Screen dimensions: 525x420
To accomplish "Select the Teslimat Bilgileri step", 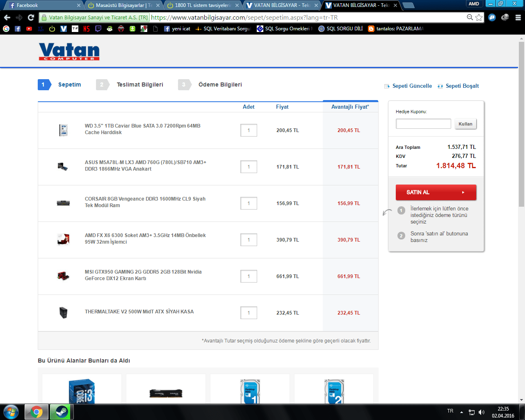I will (x=130, y=84).
